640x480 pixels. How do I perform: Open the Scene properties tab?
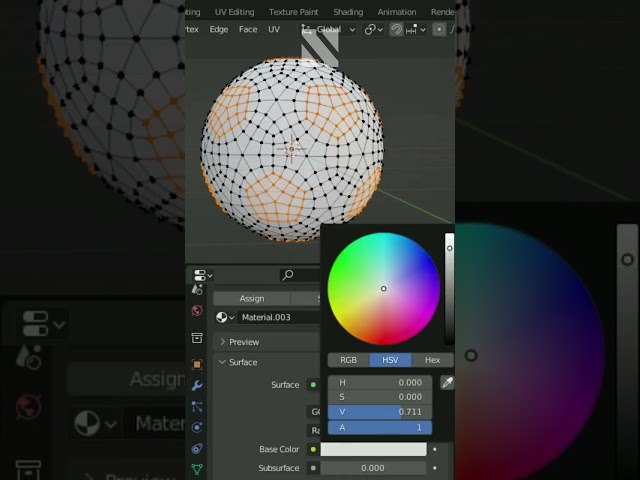click(x=197, y=289)
